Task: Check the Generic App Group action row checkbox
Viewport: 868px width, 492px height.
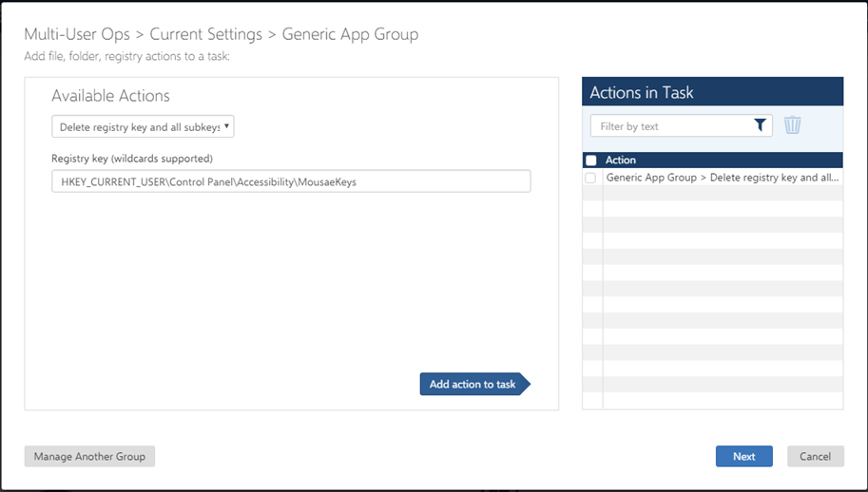Action: coord(591,178)
